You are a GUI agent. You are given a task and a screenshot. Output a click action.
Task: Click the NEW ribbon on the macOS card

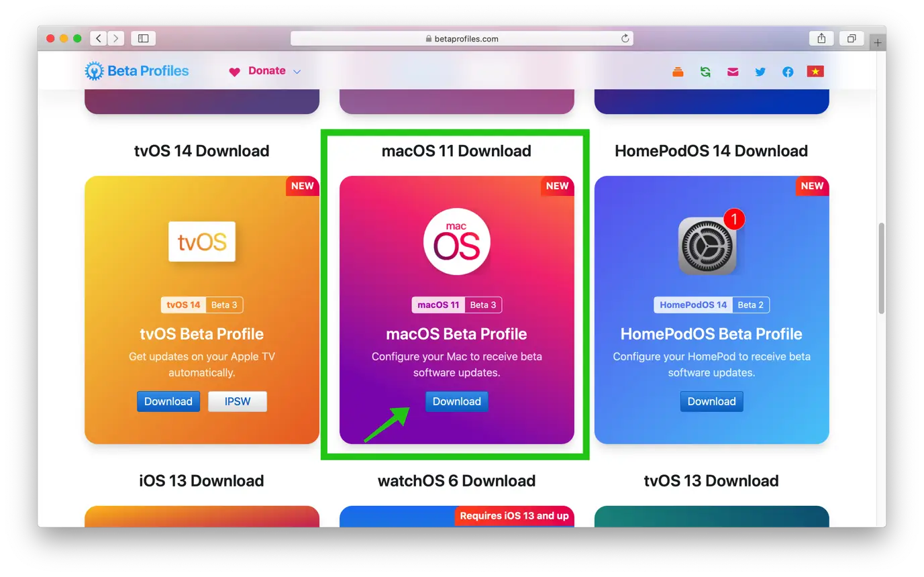point(558,186)
